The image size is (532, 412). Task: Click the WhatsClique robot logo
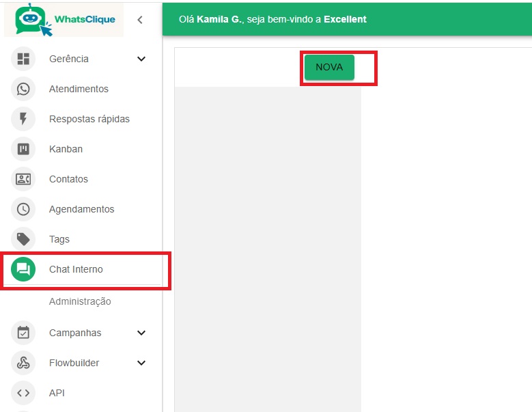click(x=31, y=20)
